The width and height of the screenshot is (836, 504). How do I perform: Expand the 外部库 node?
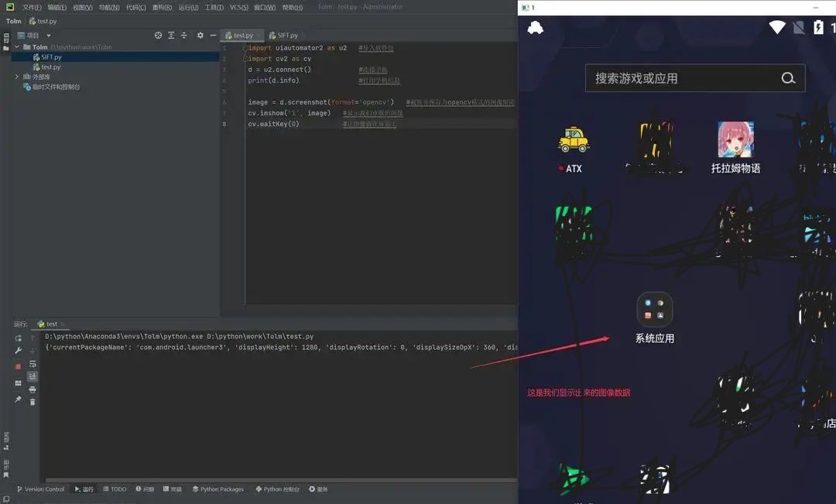[x=17, y=77]
